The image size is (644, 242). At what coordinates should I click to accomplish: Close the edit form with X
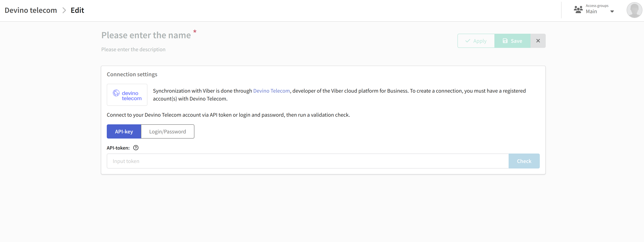(538, 41)
